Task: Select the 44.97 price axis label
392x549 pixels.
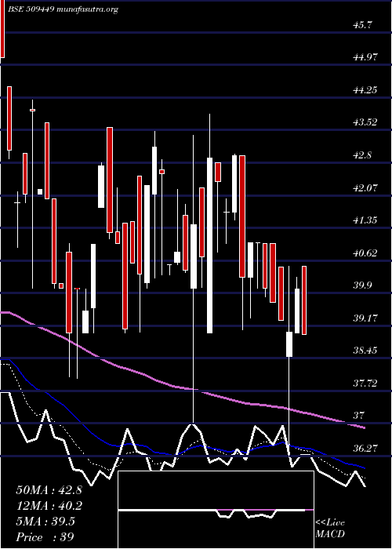Action: click(365, 57)
